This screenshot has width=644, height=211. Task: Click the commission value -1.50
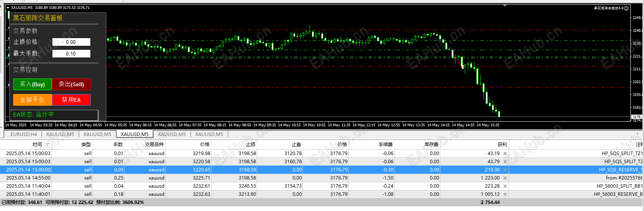[388, 178]
